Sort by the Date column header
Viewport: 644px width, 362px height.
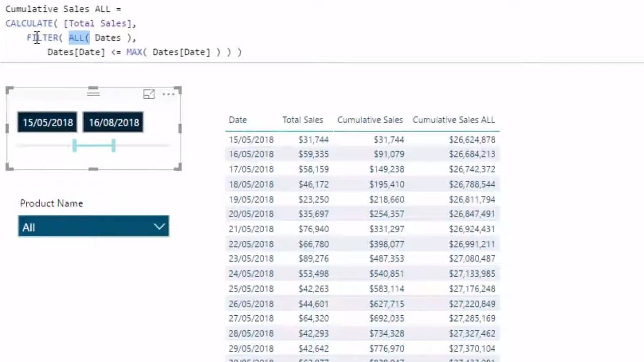click(x=238, y=120)
